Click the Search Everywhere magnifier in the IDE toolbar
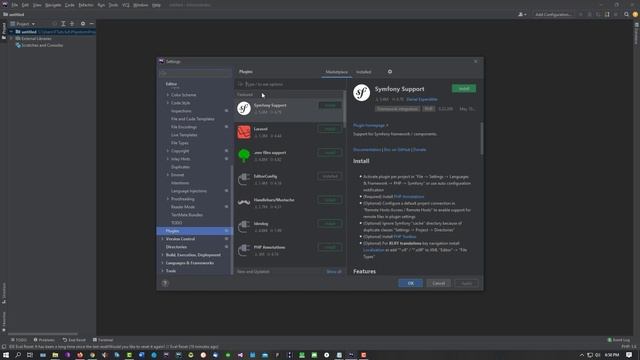640x360 pixels. [626, 14]
